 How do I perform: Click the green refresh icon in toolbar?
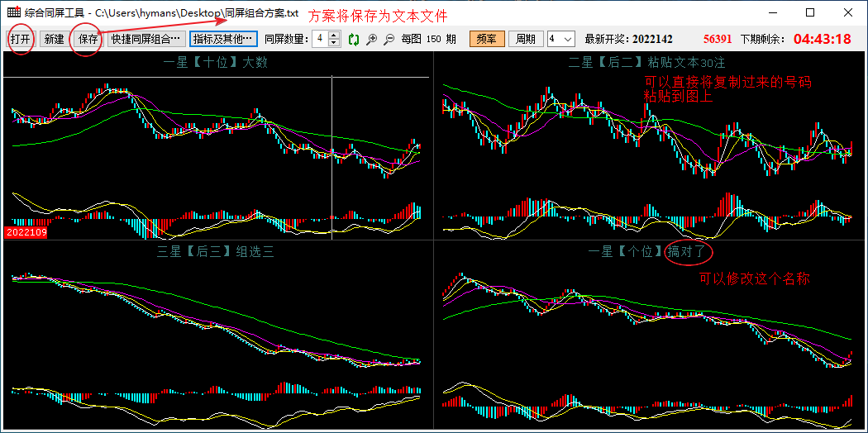pyautogui.click(x=354, y=39)
